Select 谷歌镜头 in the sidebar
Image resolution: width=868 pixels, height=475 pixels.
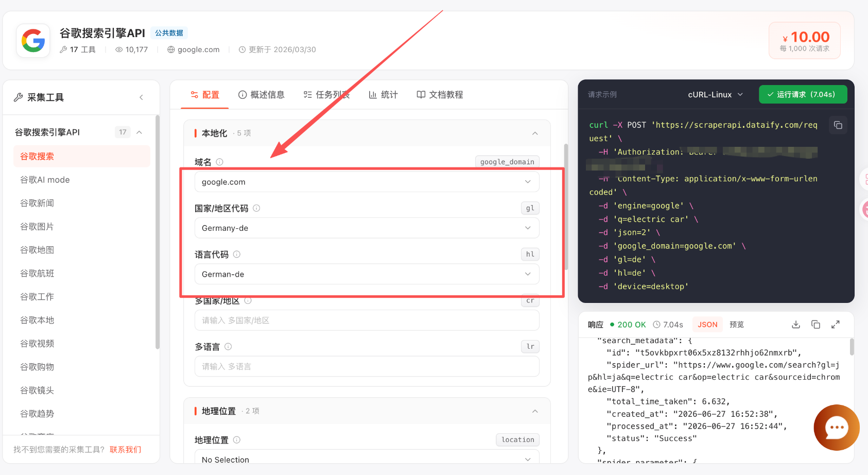click(82, 391)
